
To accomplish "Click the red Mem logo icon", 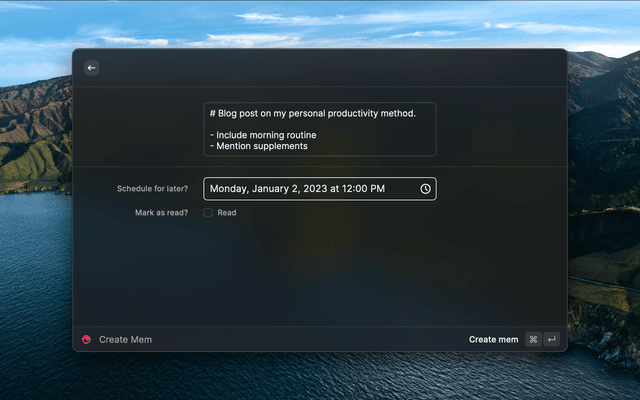I will coord(86,340).
